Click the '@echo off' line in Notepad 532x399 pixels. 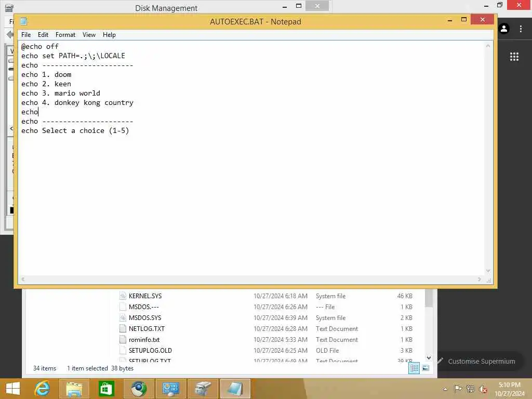click(39, 46)
